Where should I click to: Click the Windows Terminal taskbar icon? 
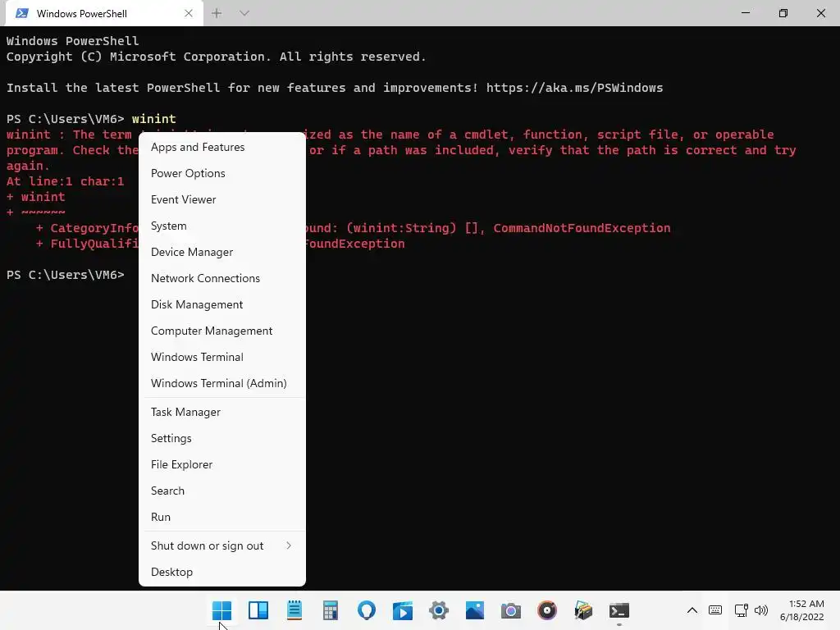[619, 610]
